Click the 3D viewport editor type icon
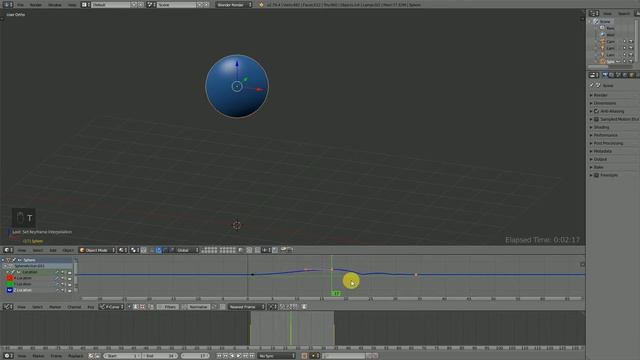Image resolution: width=640 pixels, height=360 pixels. (x=7, y=250)
